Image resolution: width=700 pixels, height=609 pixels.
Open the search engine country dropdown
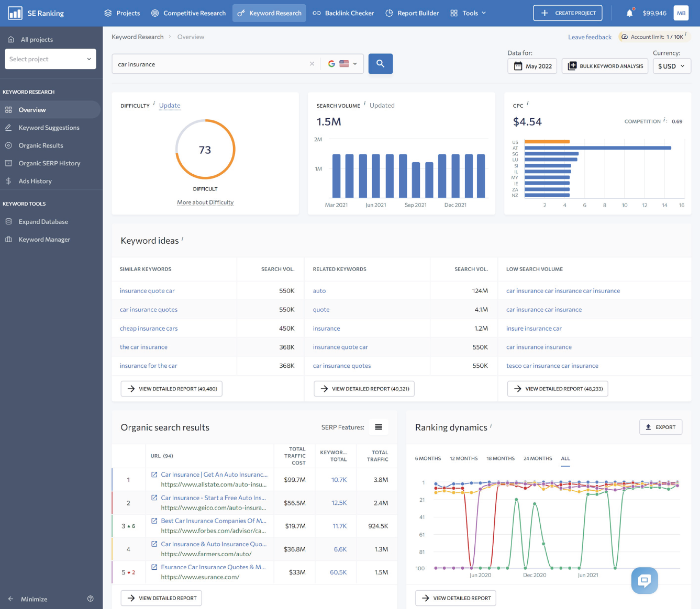(344, 63)
